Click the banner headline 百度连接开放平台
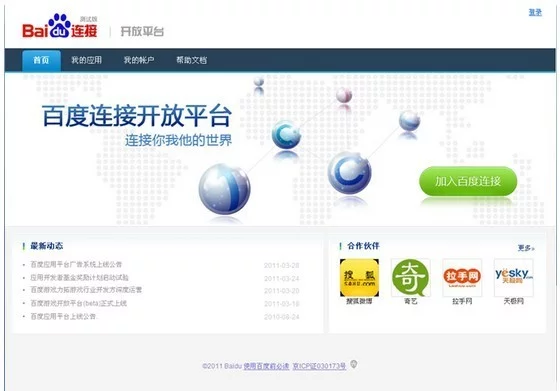 pos(137,116)
